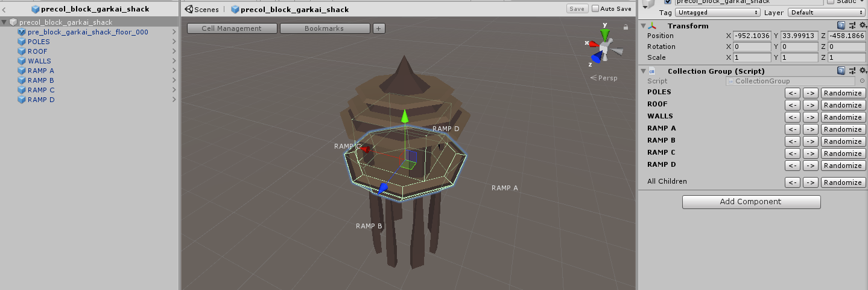Image resolution: width=868 pixels, height=290 pixels.
Task: Click the Bookmarks button
Action: pos(325,28)
